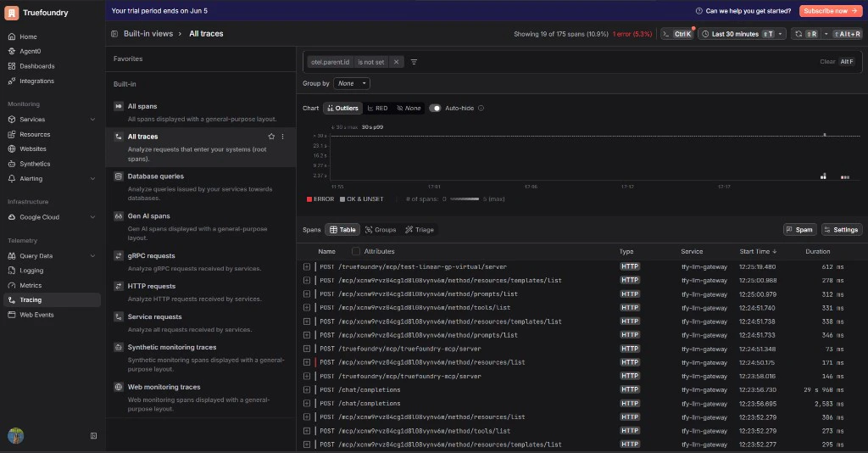The image size is (868, 453).
Task: Expand the 29 s chat/completions span row
Action: click(x=307, y=390)
